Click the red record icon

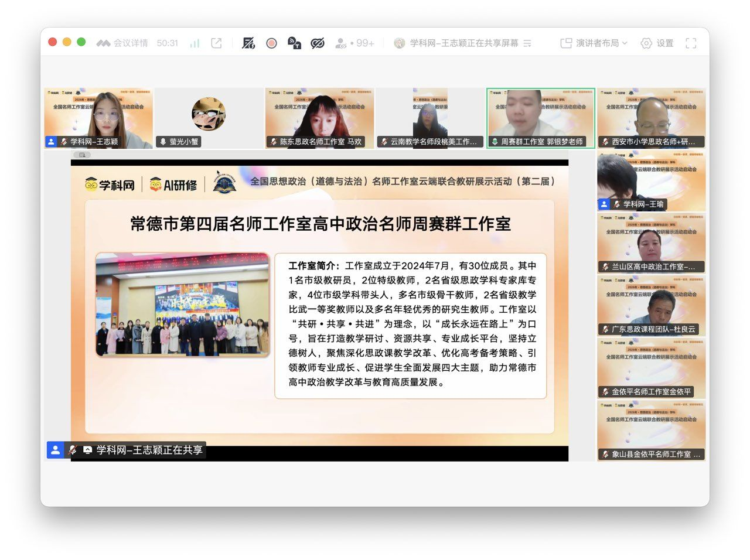(271, 43)
